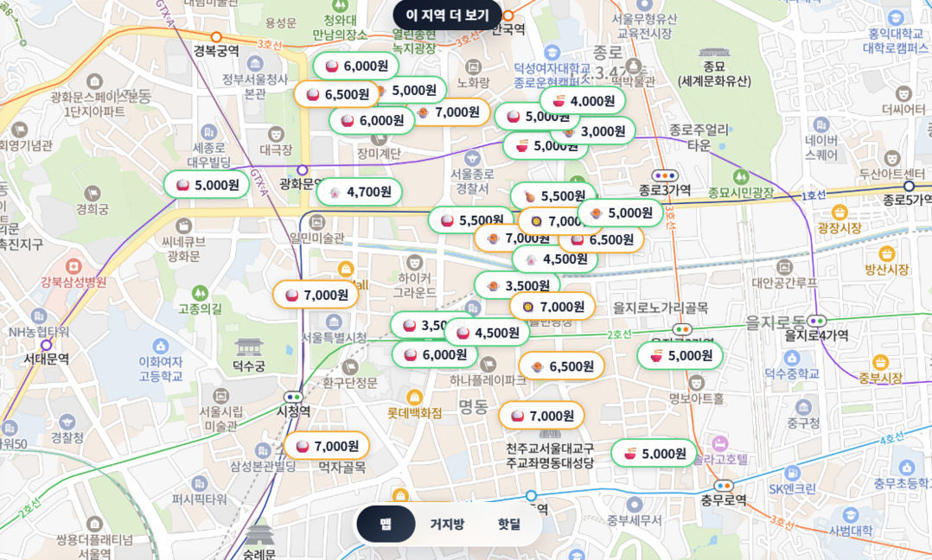This screenshot has height=560, width=932.
Task: Click the 종묘 shrine landmark icon
Action: 714,53
